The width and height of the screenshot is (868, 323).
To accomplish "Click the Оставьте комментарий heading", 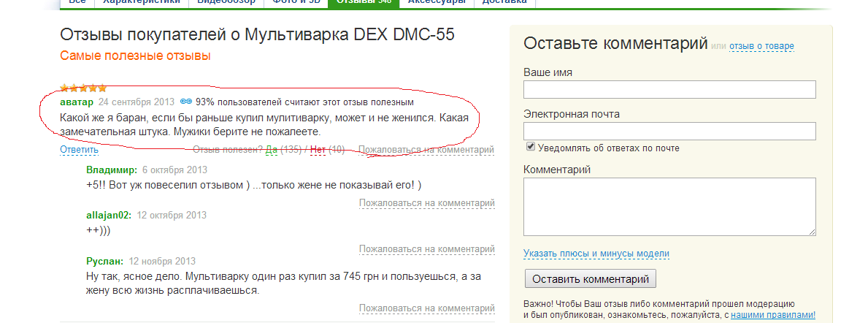I will (x=615, y=43).
